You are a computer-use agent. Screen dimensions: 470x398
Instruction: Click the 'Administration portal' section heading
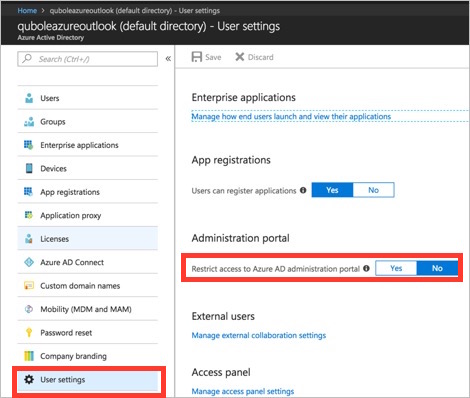(x=240, y=238)
